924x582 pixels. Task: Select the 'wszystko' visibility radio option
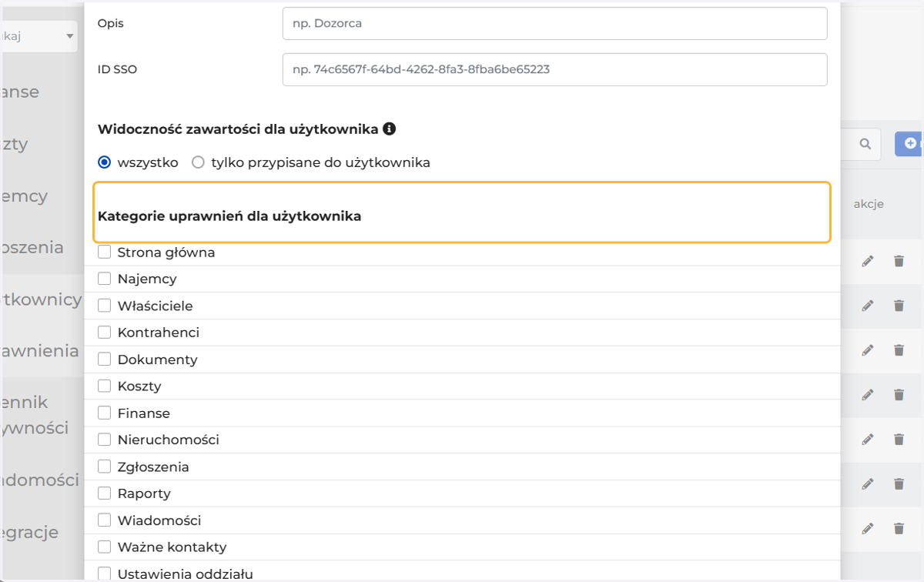[105, 162]
